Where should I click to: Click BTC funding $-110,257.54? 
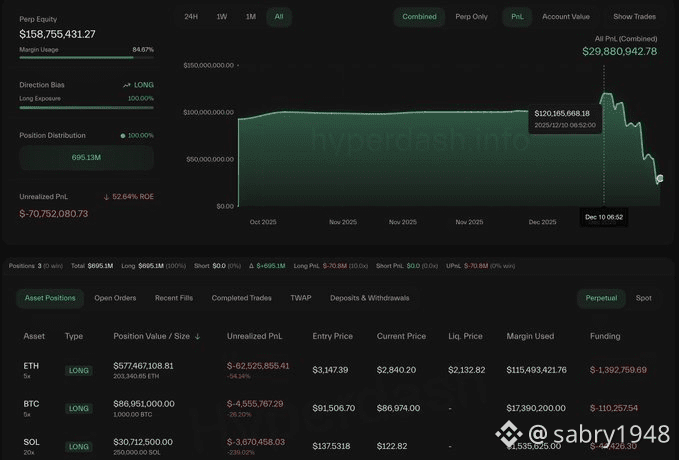click(x=614, y=408)
